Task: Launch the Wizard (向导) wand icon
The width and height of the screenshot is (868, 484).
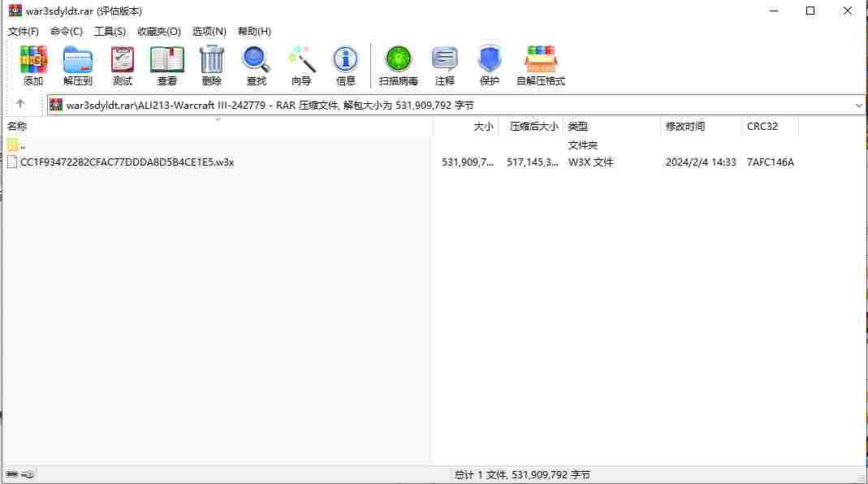Action: 301,65
